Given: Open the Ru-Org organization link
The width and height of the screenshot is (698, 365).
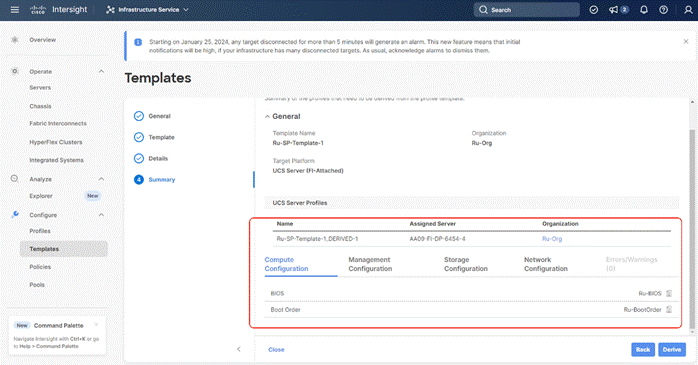Looking at the screenshot, I should pos(552,239).
